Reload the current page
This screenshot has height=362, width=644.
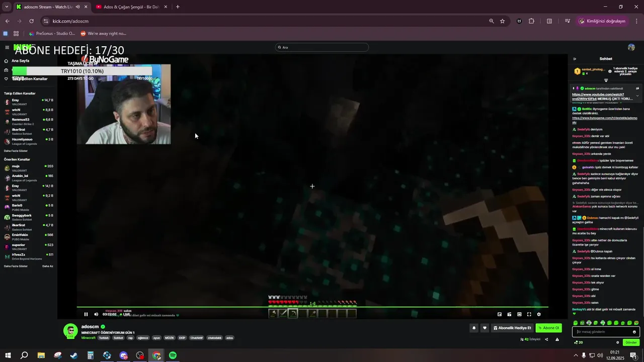click(31, 21)
